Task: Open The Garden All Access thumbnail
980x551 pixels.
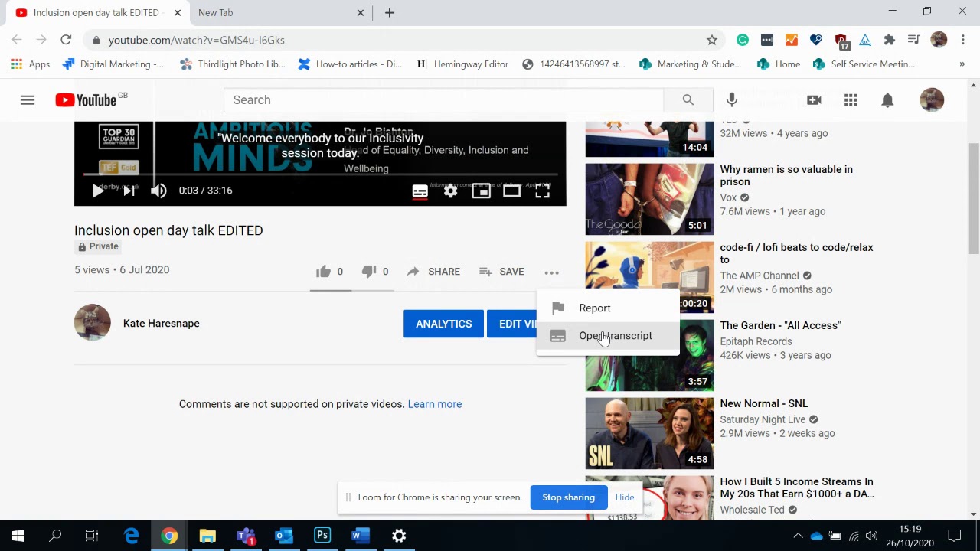Action: [649, 355]
